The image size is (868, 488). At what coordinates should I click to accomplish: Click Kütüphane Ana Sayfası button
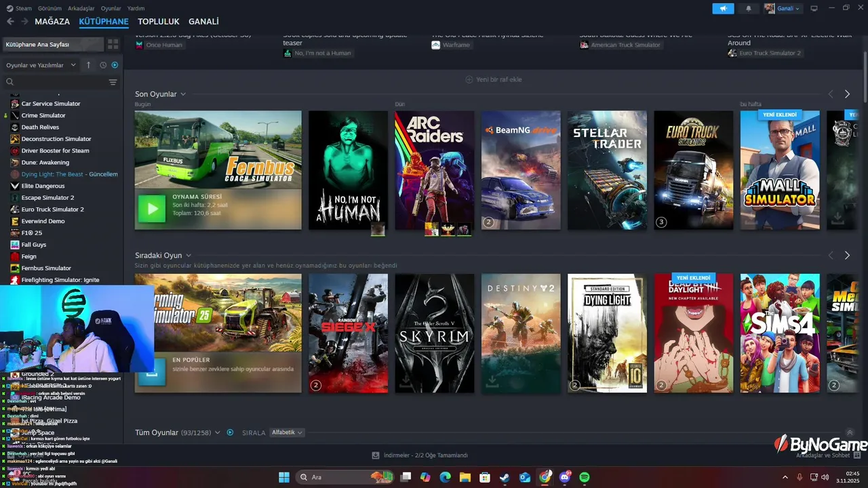[x=53, y=44]
